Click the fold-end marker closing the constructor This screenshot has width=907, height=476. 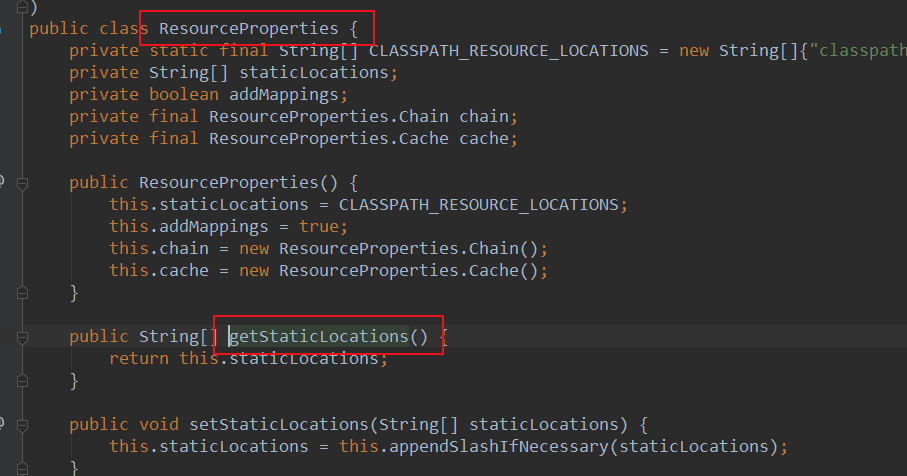(23, 293)
